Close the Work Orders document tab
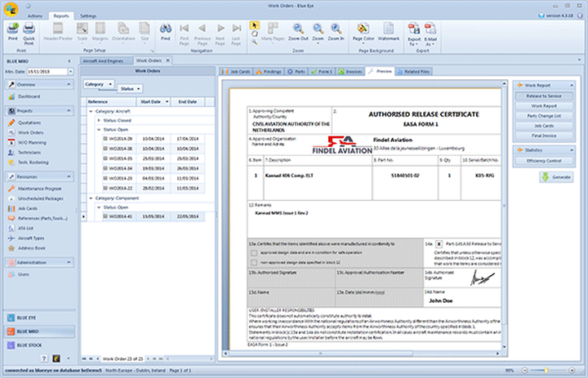The height and width of the screenshot is (378, 588). coord(168,60)
